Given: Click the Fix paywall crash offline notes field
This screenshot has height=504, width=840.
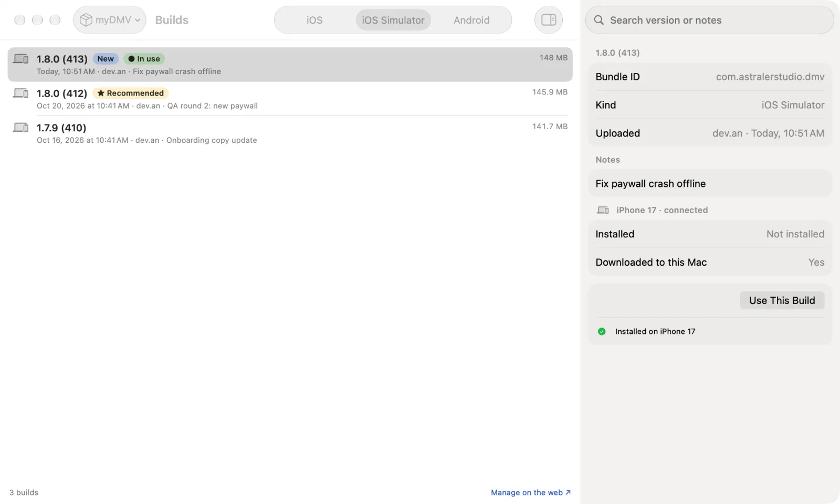Looking at the screenshot, I should pos(710,184).
